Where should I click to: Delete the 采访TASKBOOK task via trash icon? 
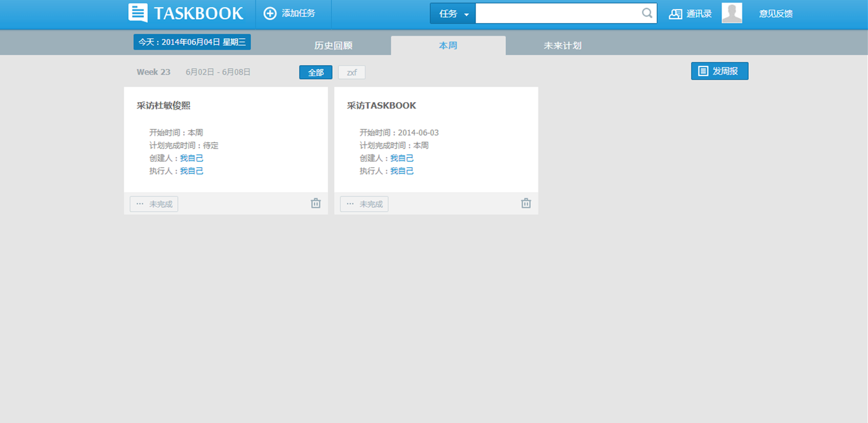click(526, 204)
